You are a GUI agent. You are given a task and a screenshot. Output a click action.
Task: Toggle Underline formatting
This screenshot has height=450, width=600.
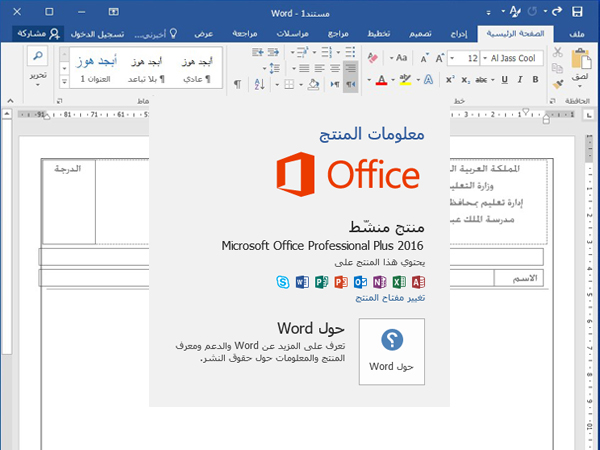coord(503,80)
